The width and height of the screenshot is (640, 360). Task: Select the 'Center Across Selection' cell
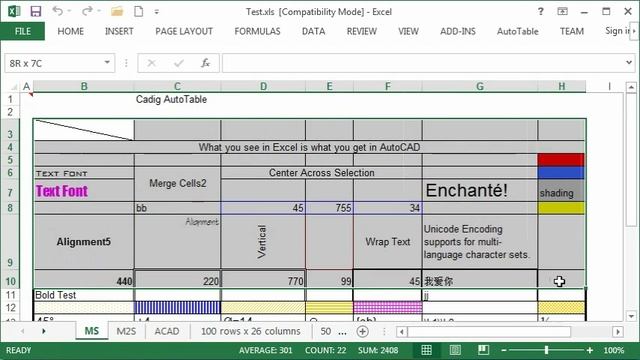pyautogui.click(x=321, y=173)
